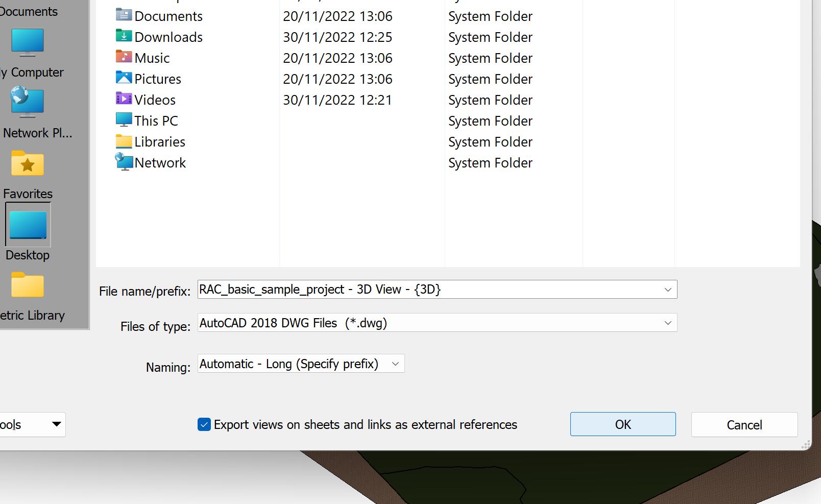The height and width of the screenshot is (504, 821).
Task: Click System Folder type in Network row
Action: pos(490,162)
